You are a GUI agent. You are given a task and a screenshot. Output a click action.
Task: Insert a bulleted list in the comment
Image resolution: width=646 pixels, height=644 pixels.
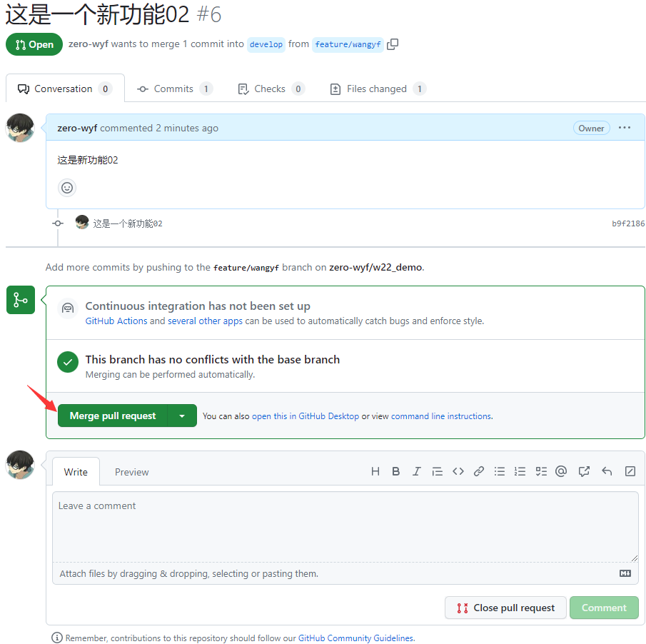tap(500, 471)
